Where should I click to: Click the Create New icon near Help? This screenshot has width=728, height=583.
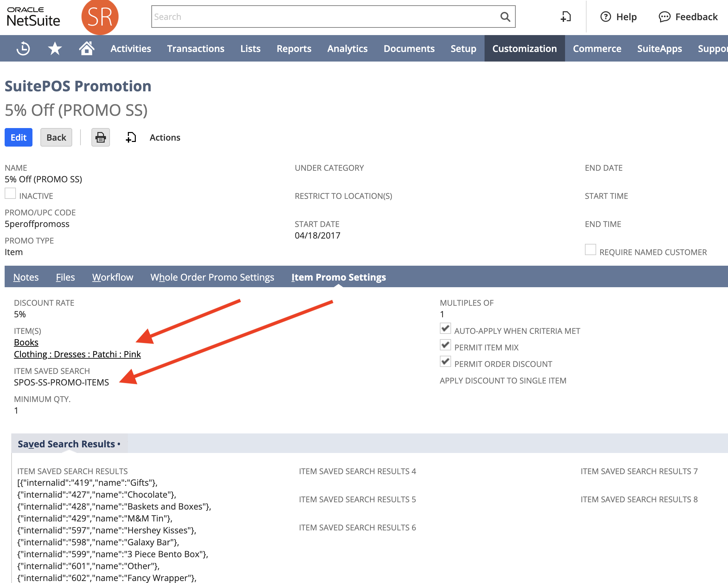click(x=566, y=17)
